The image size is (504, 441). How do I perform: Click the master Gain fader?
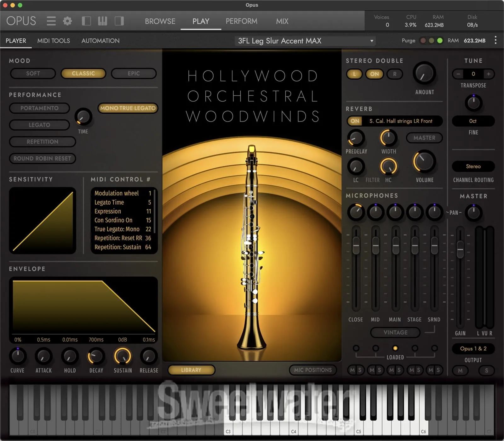click(460, 249)
